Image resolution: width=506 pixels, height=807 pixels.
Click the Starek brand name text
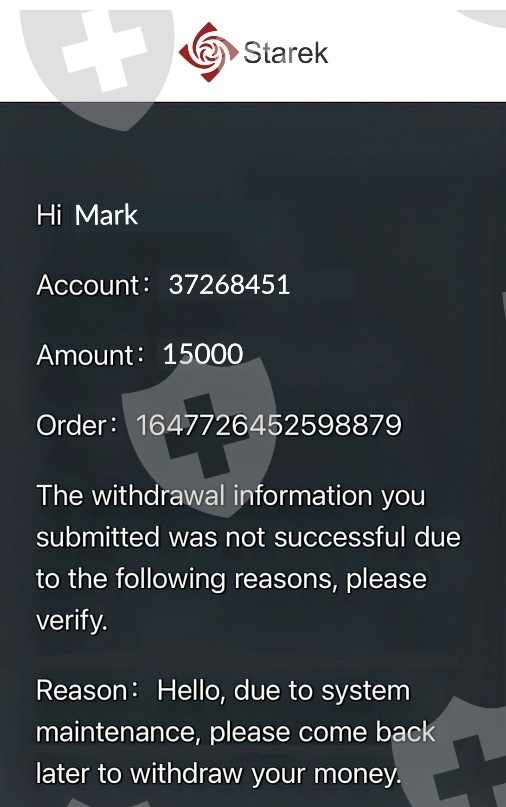286,53
